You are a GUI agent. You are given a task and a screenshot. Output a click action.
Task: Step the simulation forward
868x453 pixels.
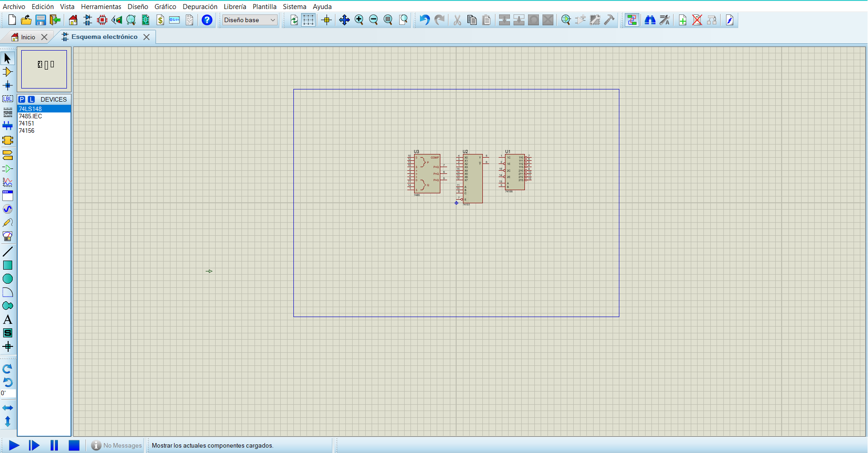click(34, 445)
